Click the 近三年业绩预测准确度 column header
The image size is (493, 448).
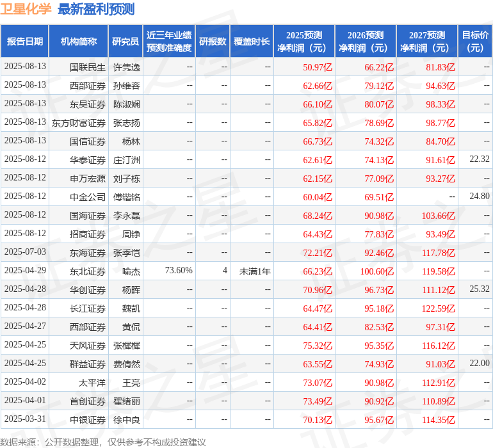point(169,42)
